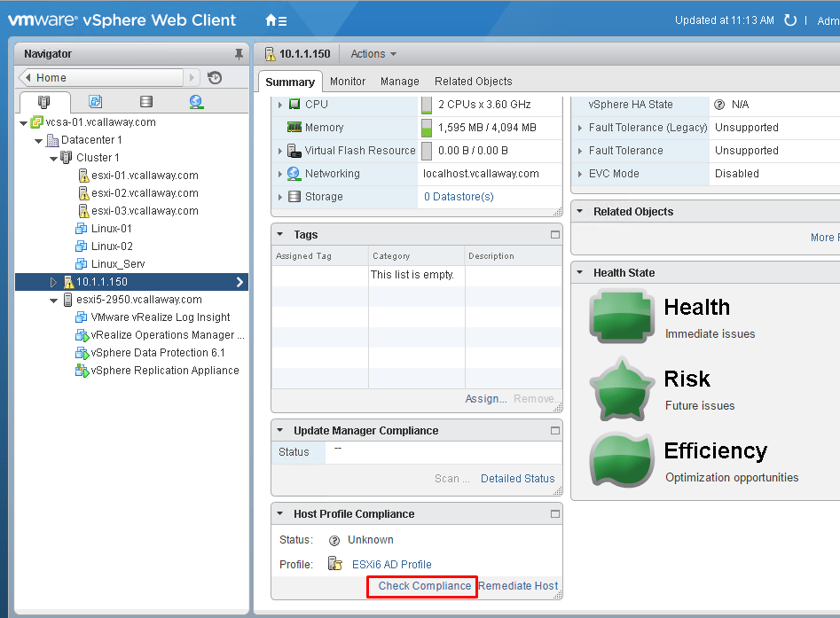Open the Manage tab
Viewport: 840px width, 618px height.
(x=400, y=82)
